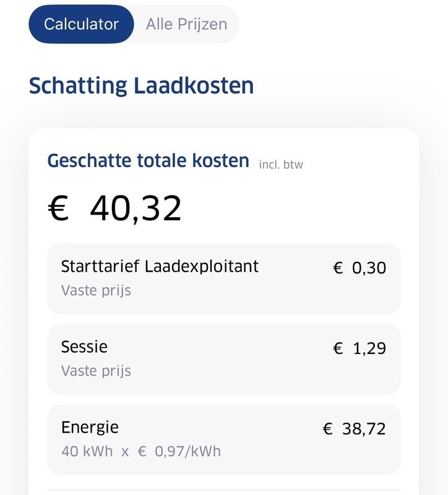Tap Vaste prijs under Starttarief Laadexploitant
Viewport: 448px width, 495px height.
coord(96,290)
